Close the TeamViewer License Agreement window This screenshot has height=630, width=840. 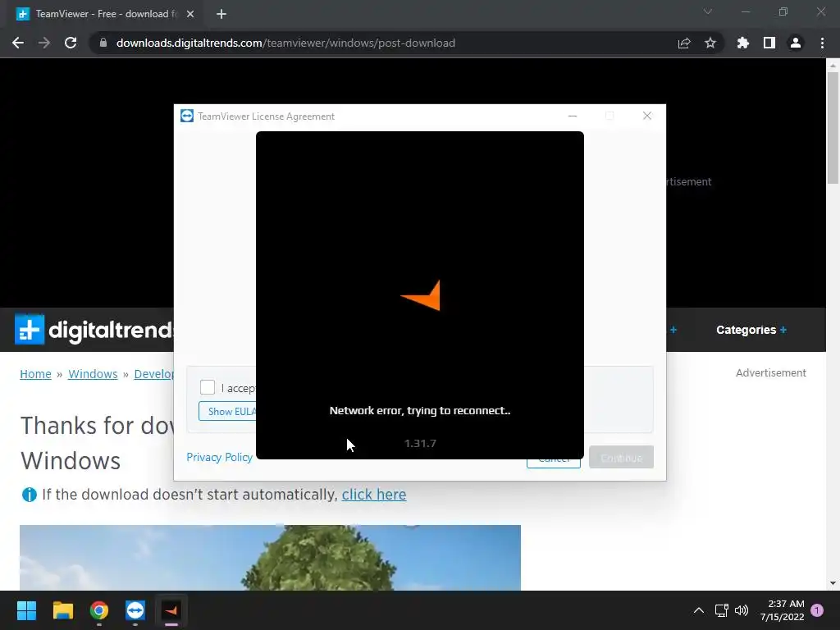647,116
